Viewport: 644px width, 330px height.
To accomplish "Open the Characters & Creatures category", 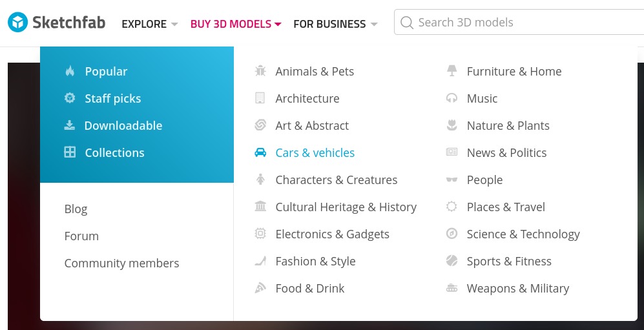I will pyautogui.click(x=337, y=180).
